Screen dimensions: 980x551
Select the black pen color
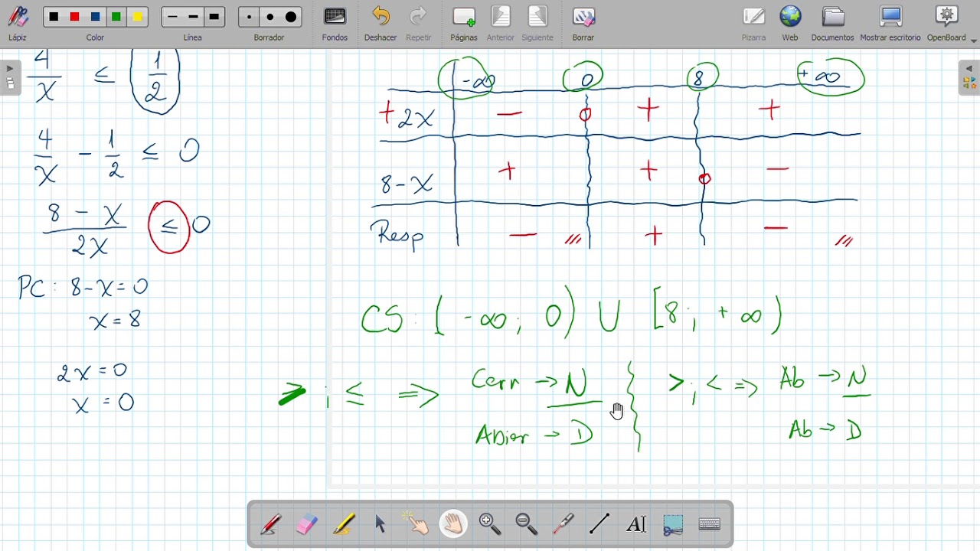[53, 17]
